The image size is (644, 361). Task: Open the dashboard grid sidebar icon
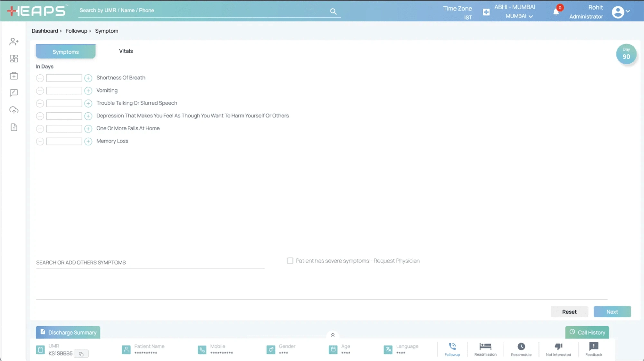(14, 59)
